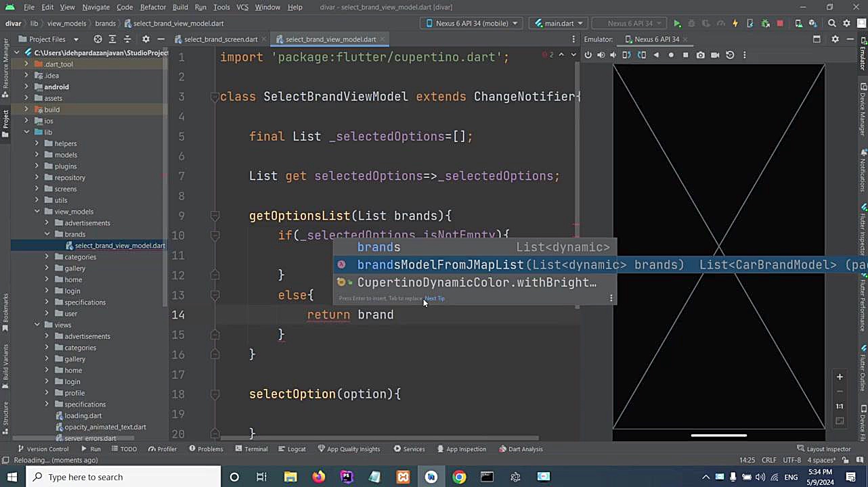
Task: Open IDE settings gear in top toolbar
Action: [847, 23]
